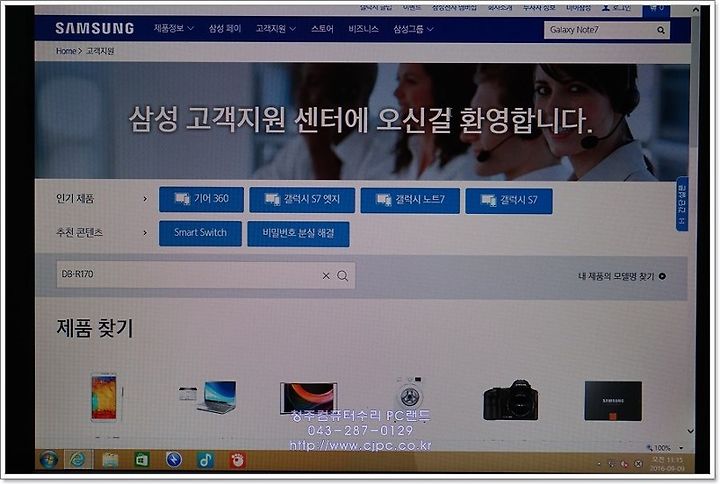This screenshot has height=484, width=720.
Task: Open the 비밀번호 분실 해결 button
Action: tap(298, 234)
